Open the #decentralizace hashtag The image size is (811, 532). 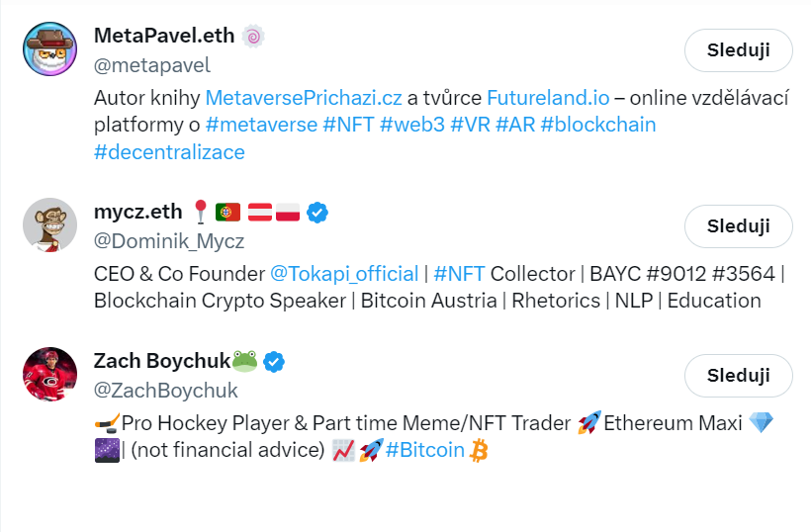[x=169, y=152]
